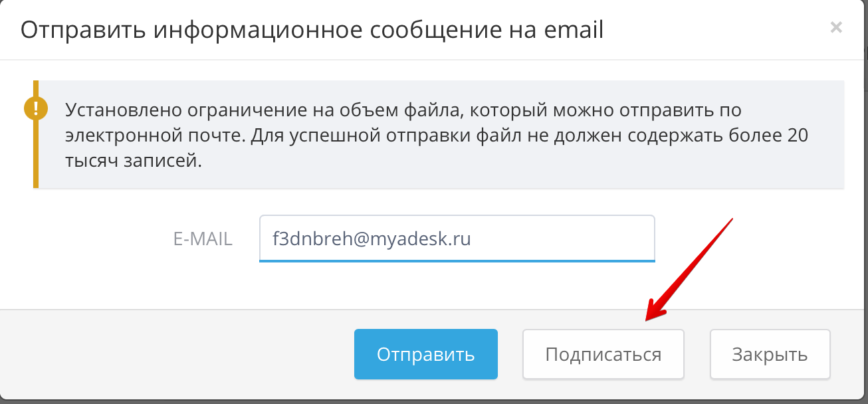
Task: Click the blue Отправить button
Action: (x=426, y=354)
